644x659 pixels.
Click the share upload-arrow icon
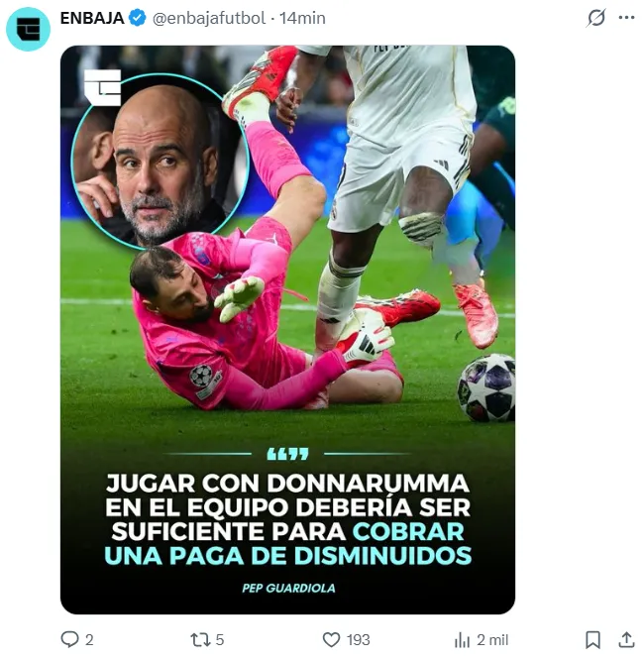626,639
